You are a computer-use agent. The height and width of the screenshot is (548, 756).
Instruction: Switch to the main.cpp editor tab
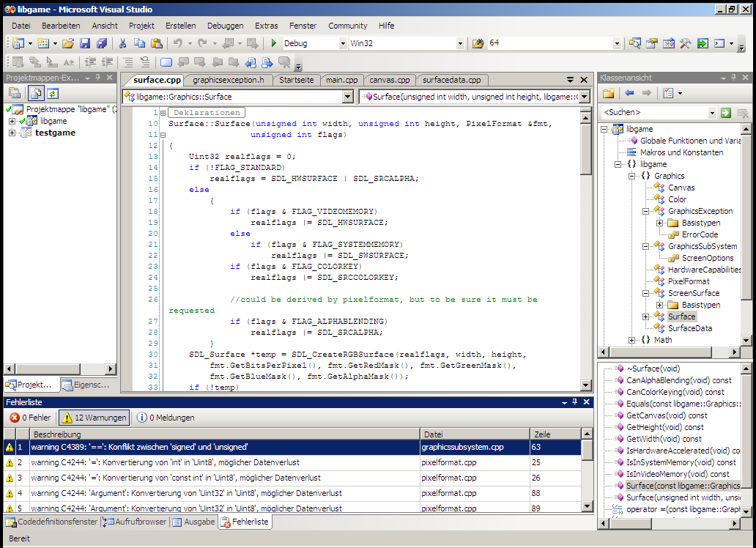click(342, 80)
